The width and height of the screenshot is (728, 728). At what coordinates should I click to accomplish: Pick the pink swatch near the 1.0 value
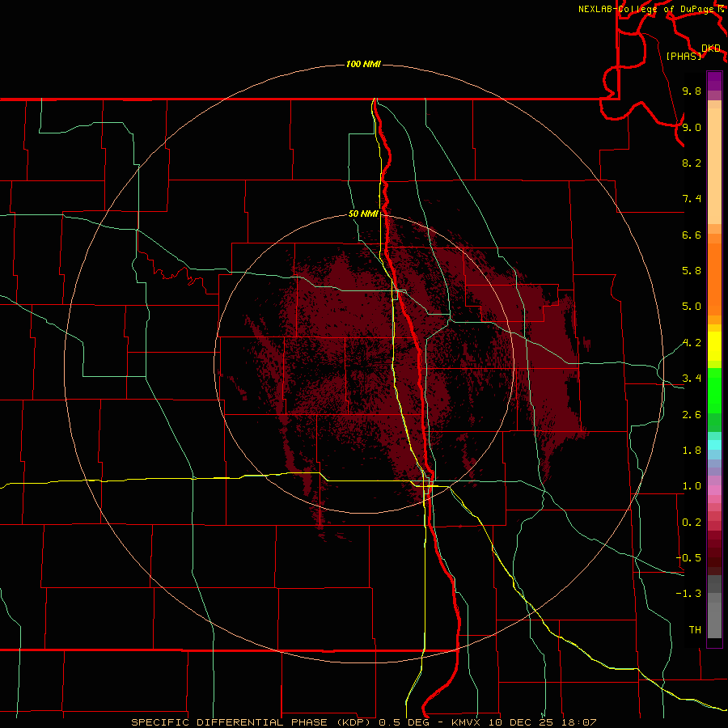pos(714,490)
